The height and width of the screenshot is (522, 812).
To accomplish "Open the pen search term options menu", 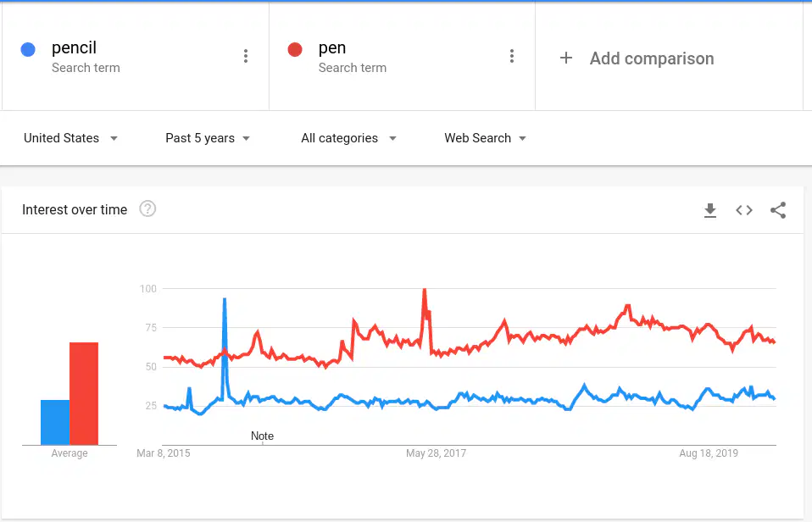I will tap(512, 56).
